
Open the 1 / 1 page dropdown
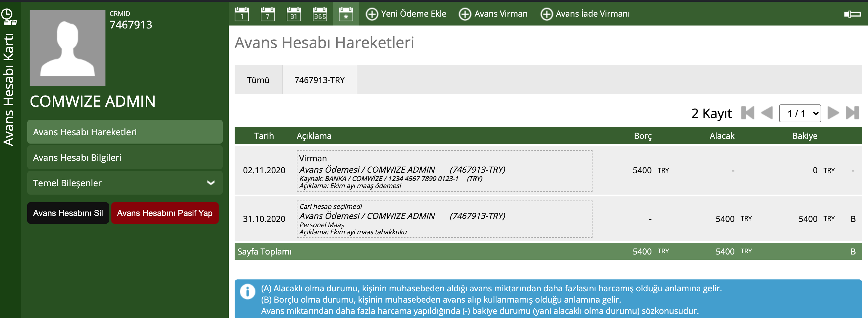tap(800, 113)
